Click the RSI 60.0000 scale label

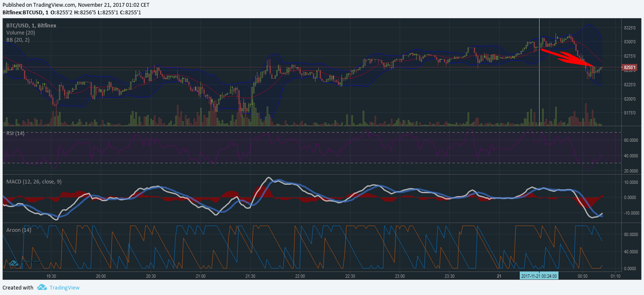tap(632, 140)
